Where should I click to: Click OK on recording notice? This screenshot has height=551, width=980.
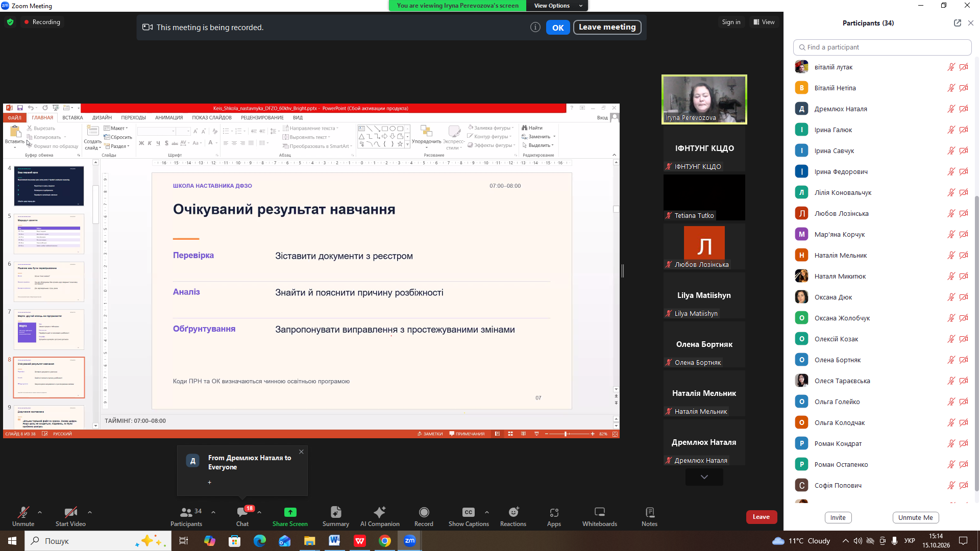point(558,28)
